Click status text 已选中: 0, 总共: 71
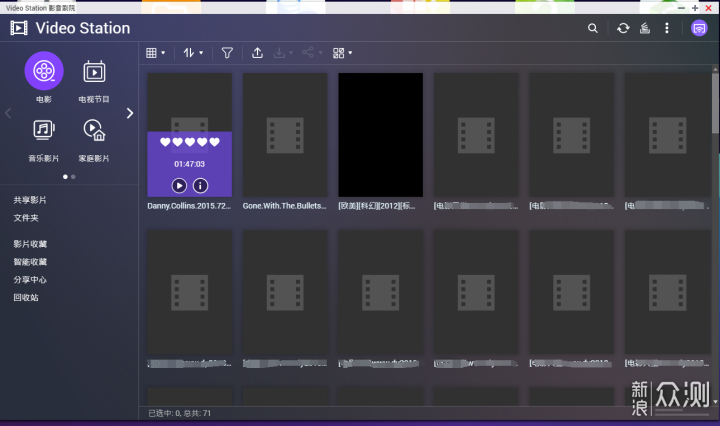Screen dimensions: 720x426 180,413
